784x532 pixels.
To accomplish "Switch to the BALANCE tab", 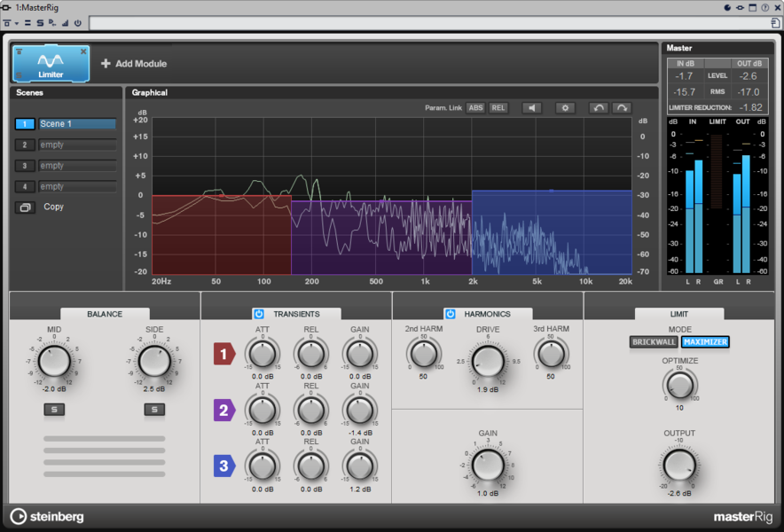I will 105,314.
